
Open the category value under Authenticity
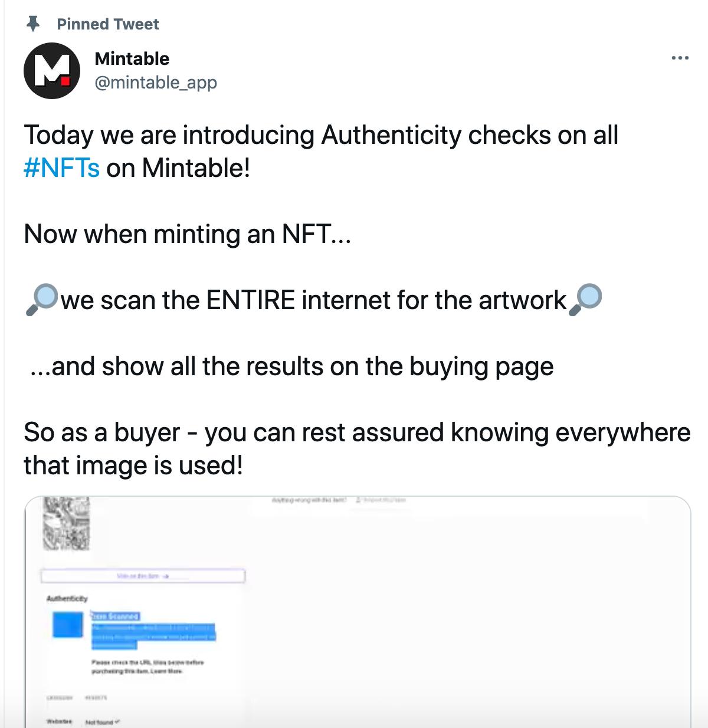tap(58, 698)
